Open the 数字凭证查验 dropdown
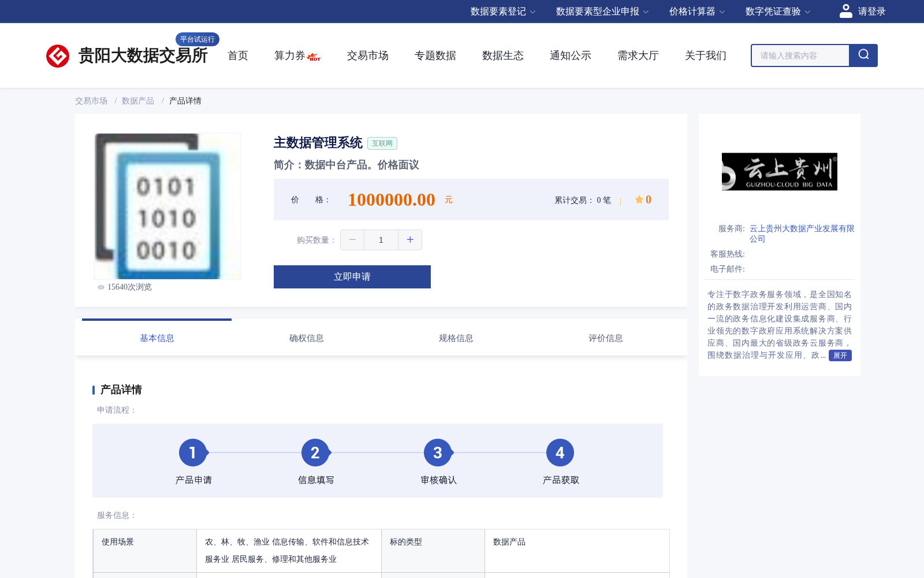924x578 pixels. [778, 12]
